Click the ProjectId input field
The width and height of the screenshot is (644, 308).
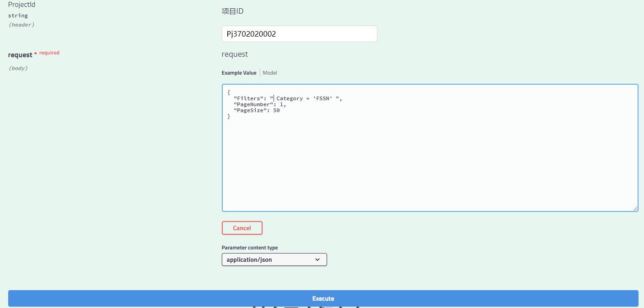(299, 34)
